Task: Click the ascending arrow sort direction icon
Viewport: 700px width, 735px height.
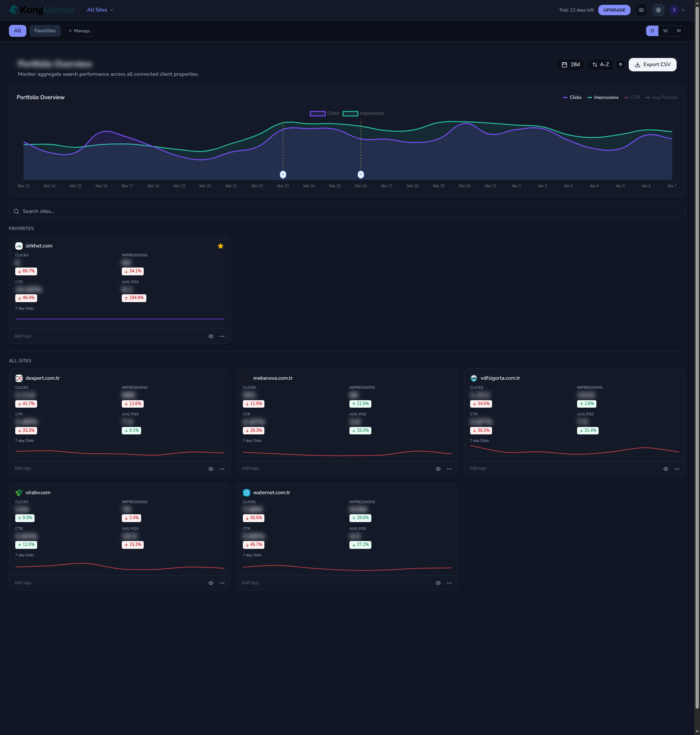Action: 620,64
